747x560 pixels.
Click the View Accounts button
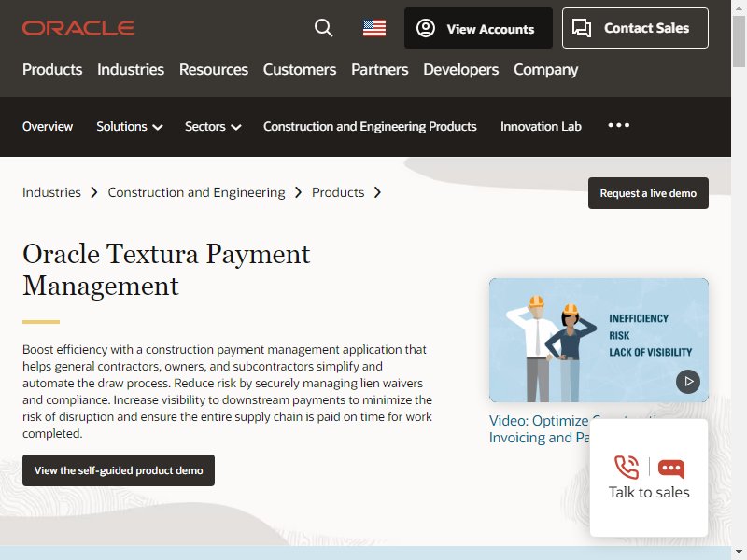(x=478, y=28)
